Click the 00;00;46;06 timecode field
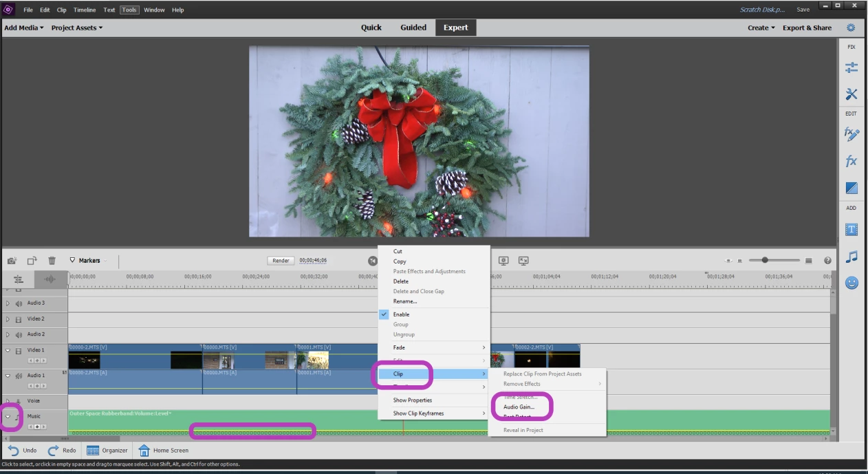This screenshot has width=868, height=474. click(x=313, y=261)
